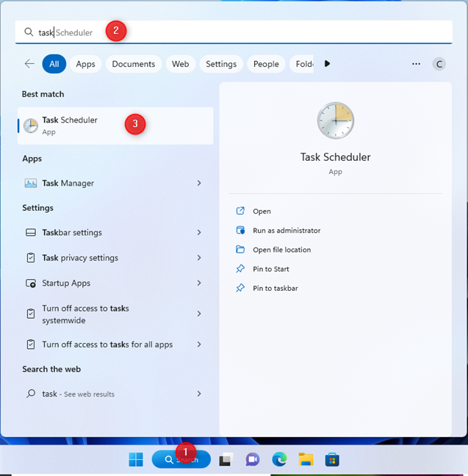Image resolution: width=468 pixels, height=476 pixels.
Task: Open File Explorer from the taskbar
Action: point(306,459)
